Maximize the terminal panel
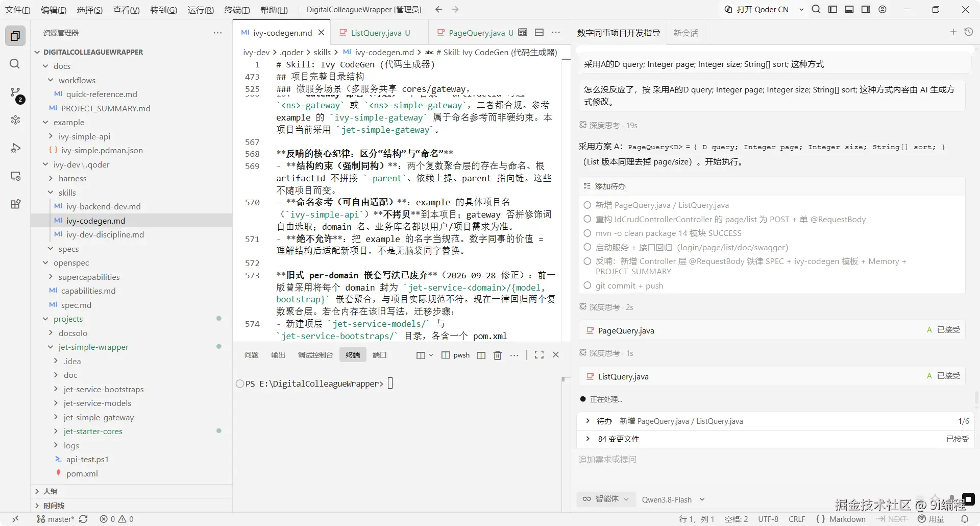This screenshot has height=526, width=980. 539,355
